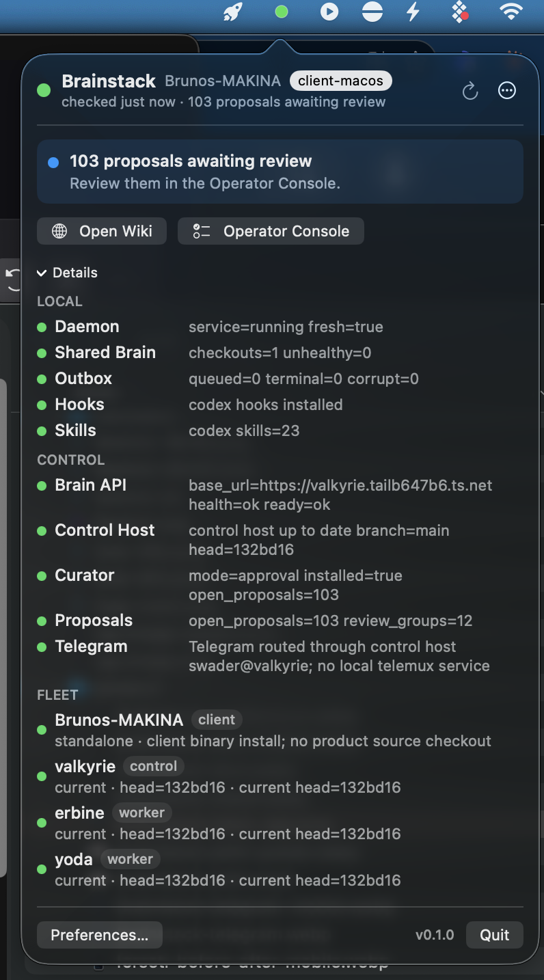Click the LOCAL section heading
Image resolution: width=544 pixels, height=980 pixels.
[59, 301]
